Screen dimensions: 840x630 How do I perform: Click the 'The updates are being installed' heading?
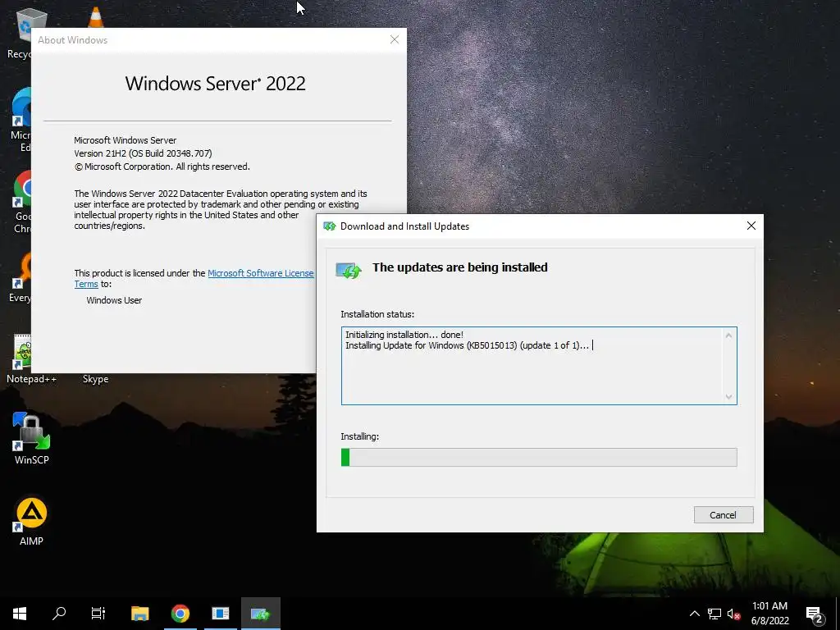pos(459,267)
